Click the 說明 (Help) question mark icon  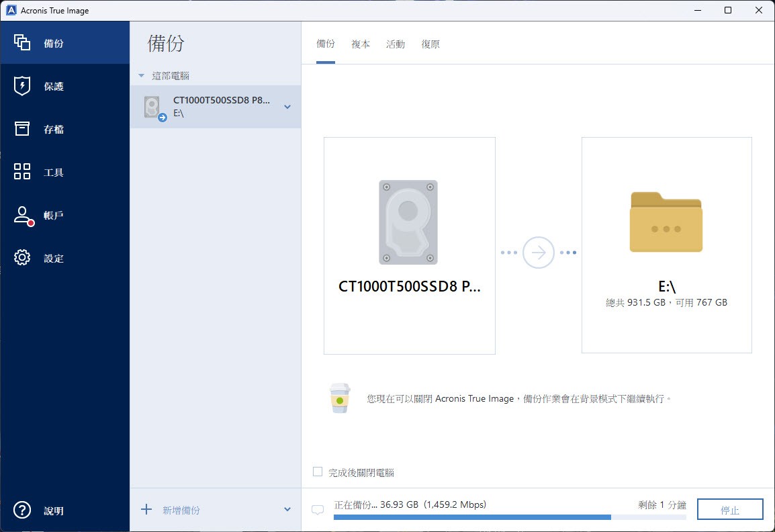22,511
